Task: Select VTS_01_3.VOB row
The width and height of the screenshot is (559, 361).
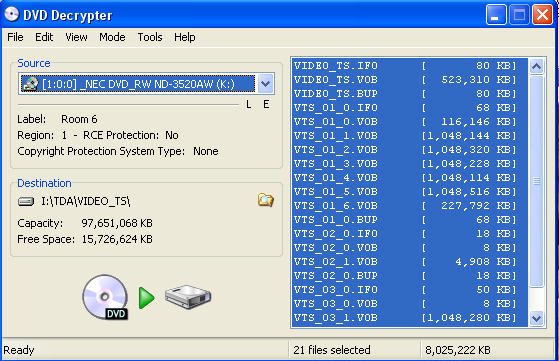Action: 410,164
